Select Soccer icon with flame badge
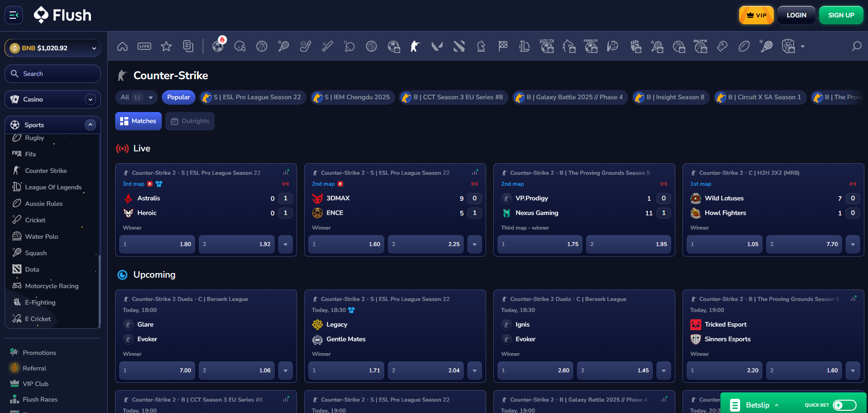The image size is (868, 413). tap(219, 45)
